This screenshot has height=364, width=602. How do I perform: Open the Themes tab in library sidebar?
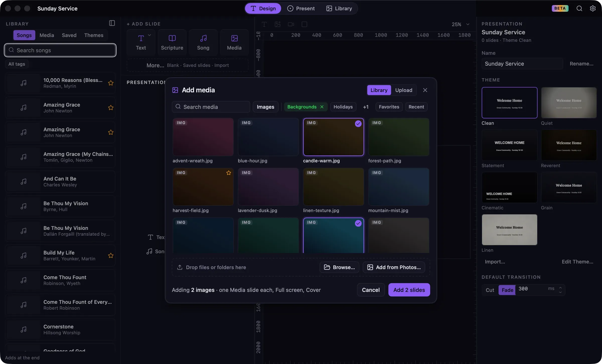pyautogui.click(x=94, y=35)
